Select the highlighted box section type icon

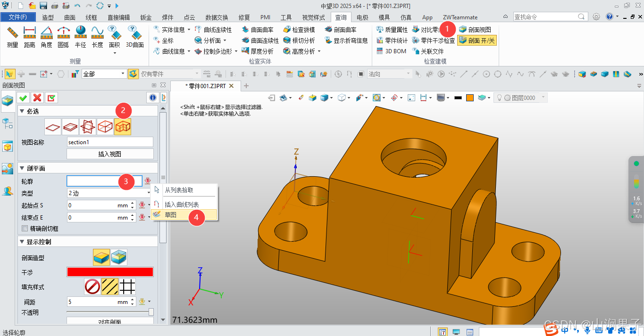[x=123, y=126]
